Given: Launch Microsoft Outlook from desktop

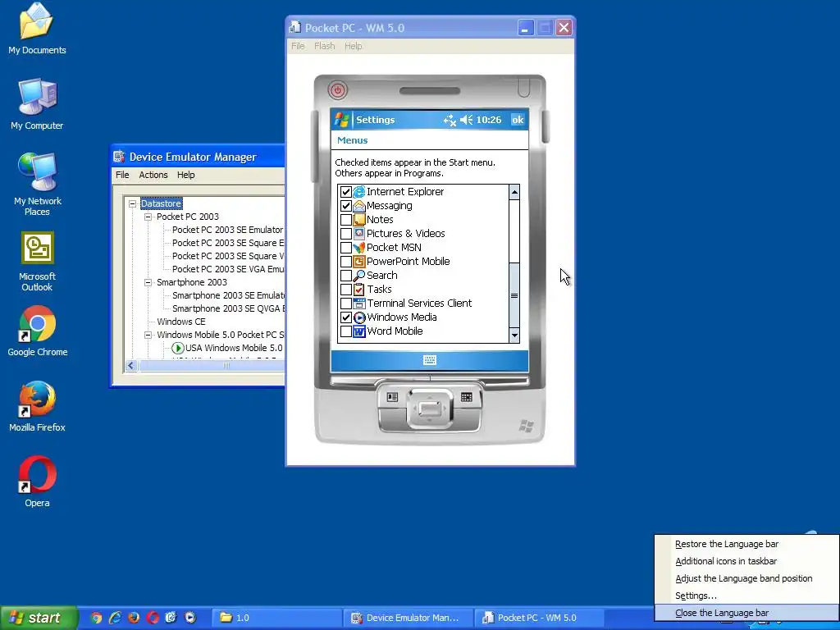Looking at the screenshot, I should pyautogui.click(x=36, y=262).
